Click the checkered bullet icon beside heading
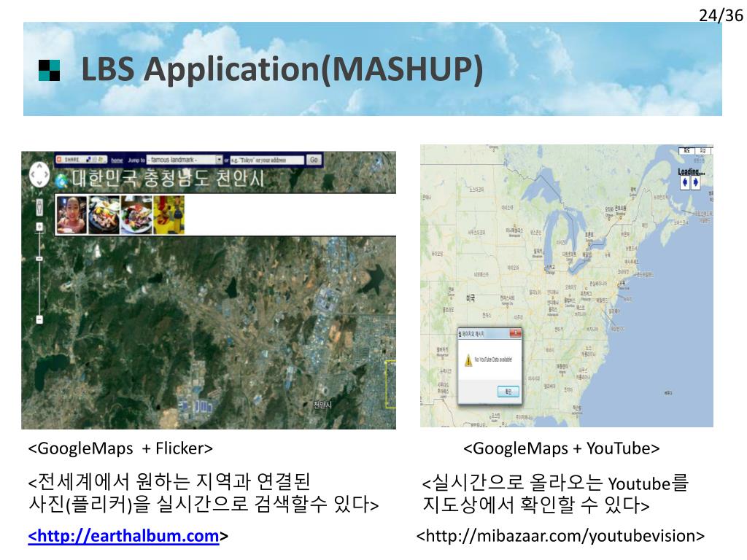 coord(50,71)
